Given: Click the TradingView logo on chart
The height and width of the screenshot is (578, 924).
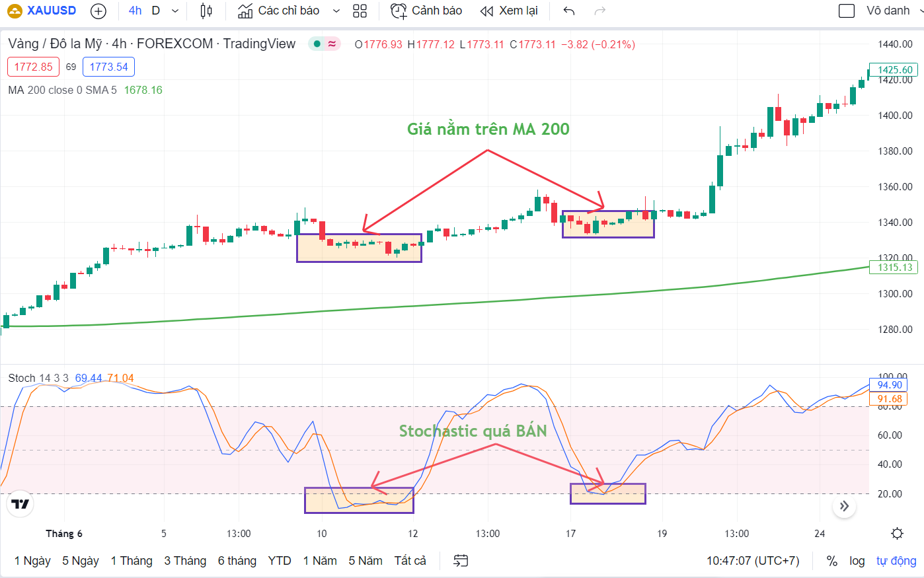Looking at the screenshot, I should point(20,505).
